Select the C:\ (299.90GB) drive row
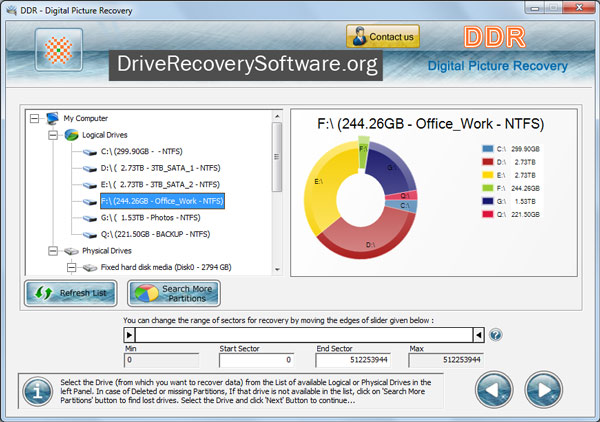This screenshot has height=422, width=600. (x=142, y=152)
